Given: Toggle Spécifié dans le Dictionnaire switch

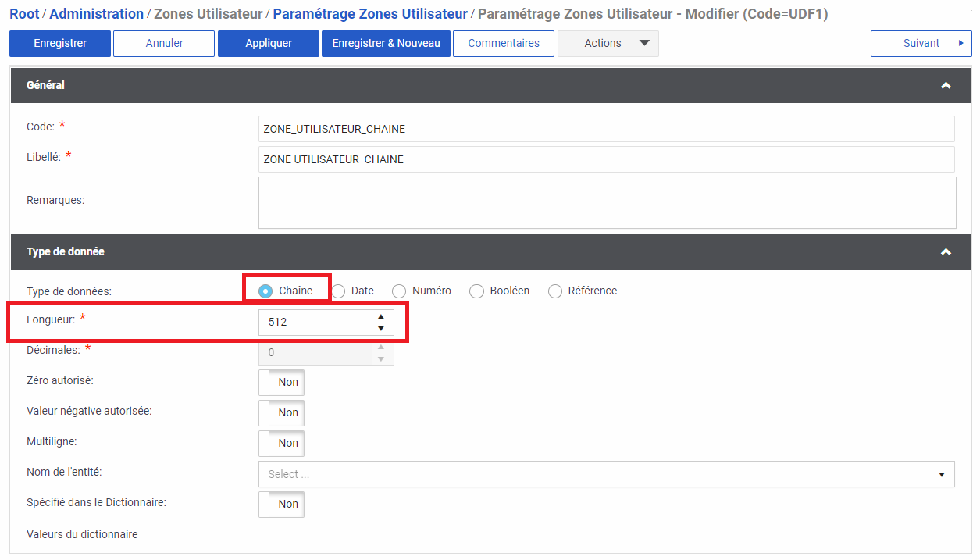Looking at the screenshot, I should point(281,505).
